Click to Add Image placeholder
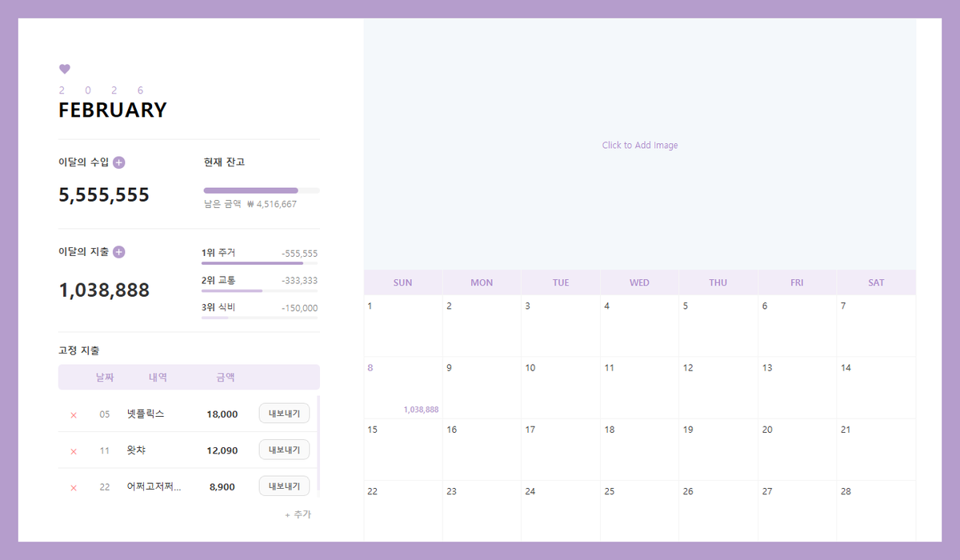 pyautogui.click(x=640, y=146)
